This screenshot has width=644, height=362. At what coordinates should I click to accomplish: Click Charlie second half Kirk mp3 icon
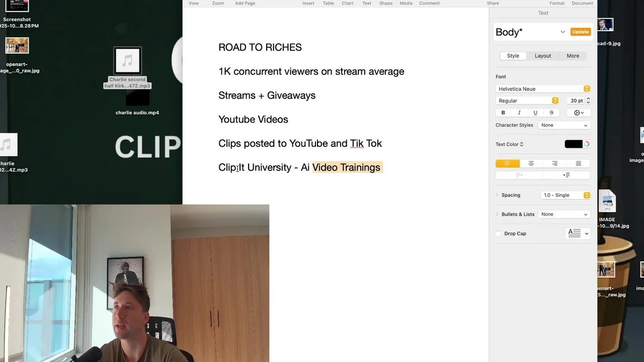(x=128, y=61)
